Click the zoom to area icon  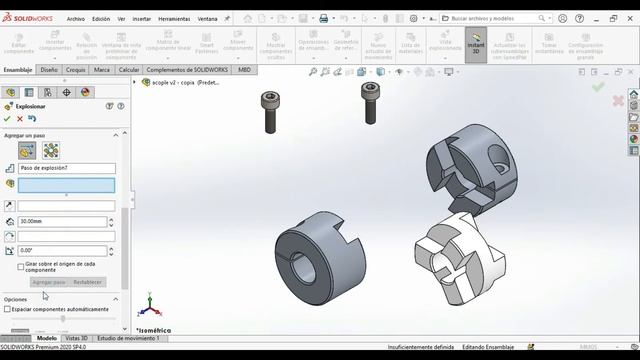pos(325,72)
